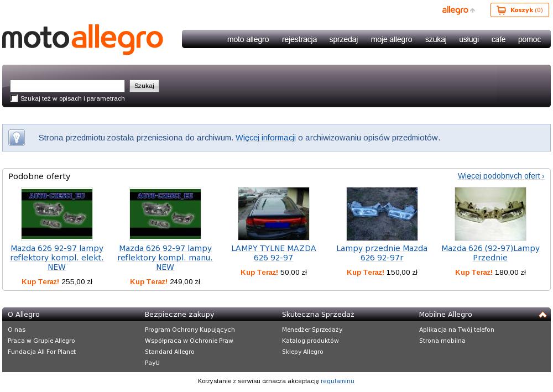Open 'Strona mobilna' footer link
553x392 pixels.
point(442,341)
